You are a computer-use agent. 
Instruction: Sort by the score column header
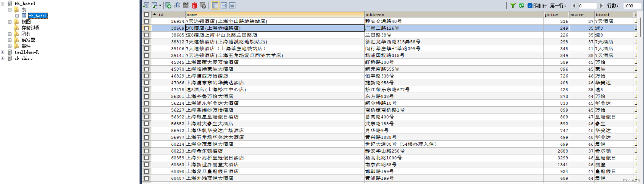point(582,14)
